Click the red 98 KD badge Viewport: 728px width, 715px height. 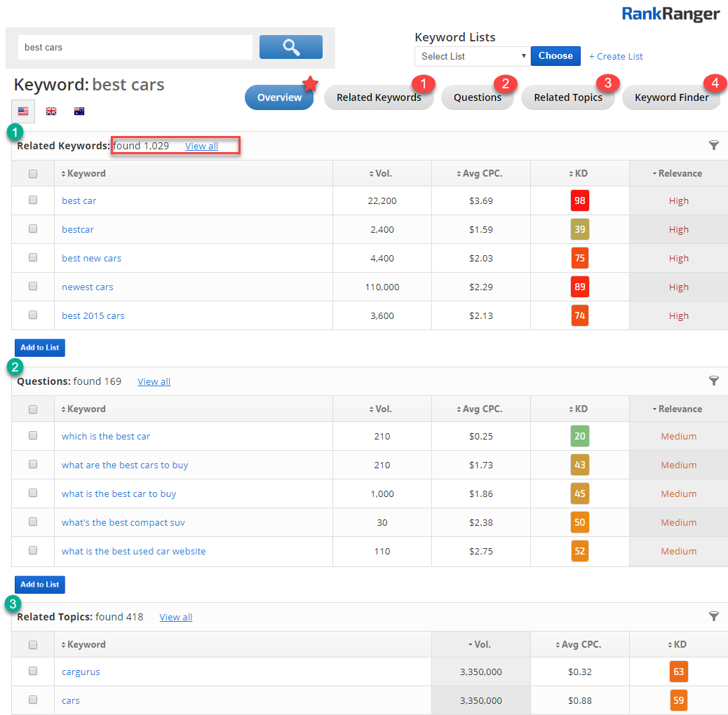[x=580, y=200]
